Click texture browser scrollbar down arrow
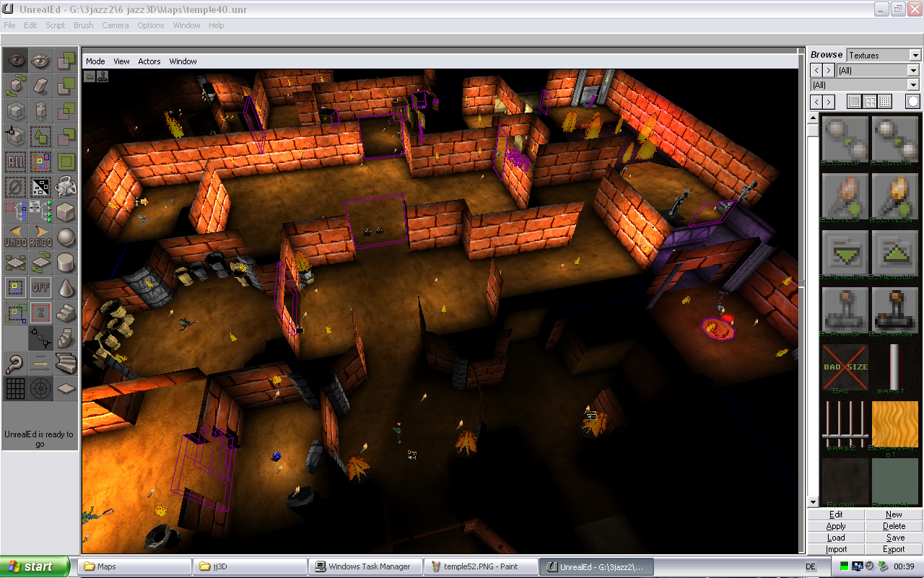 pos(813,502)
